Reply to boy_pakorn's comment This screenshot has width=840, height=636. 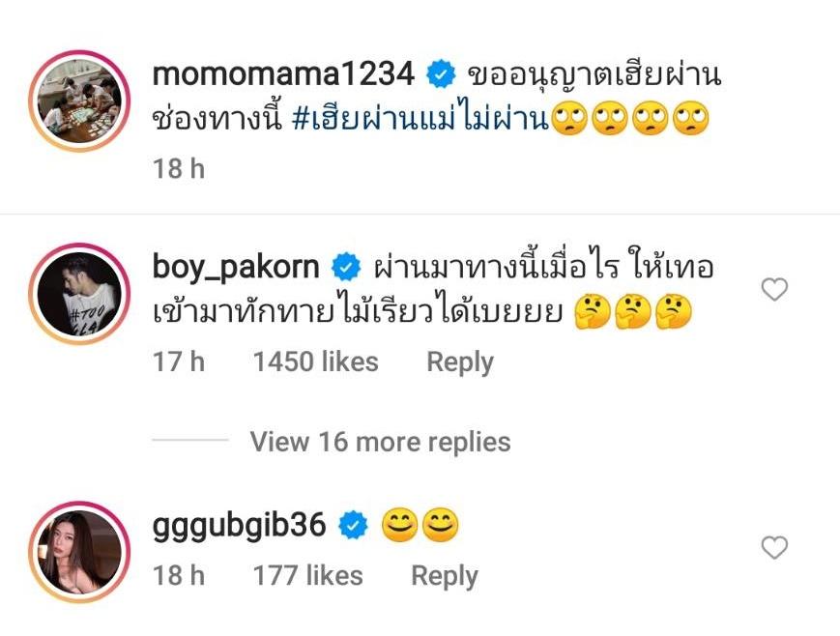pos(460,362)
